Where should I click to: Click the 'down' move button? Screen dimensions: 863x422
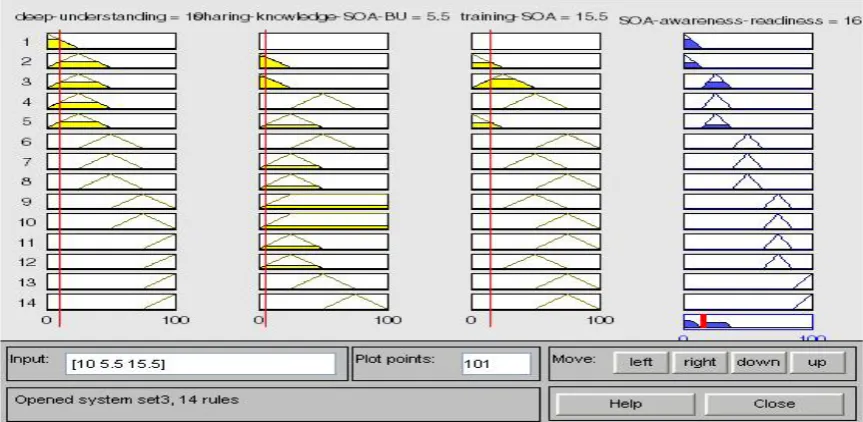coord(758,362)
